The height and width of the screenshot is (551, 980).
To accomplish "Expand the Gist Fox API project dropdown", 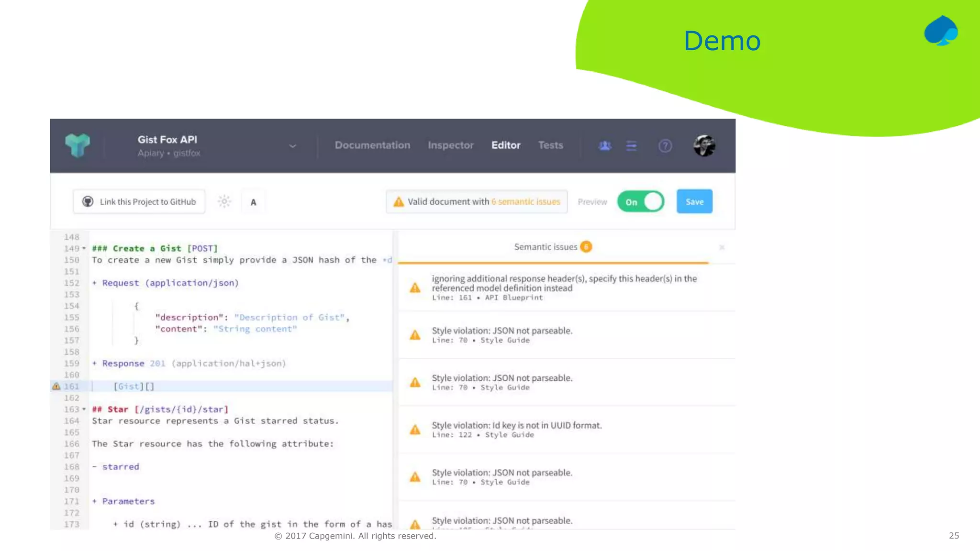I will tap(292, 146).
